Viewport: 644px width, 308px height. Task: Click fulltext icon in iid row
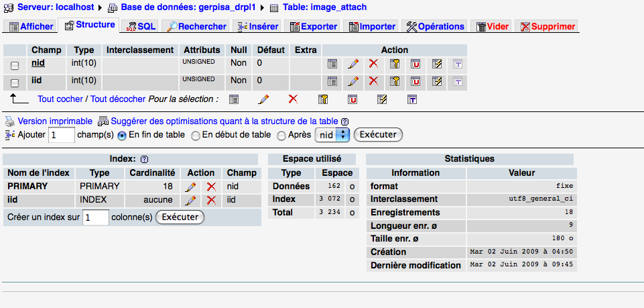click(458, 81)
